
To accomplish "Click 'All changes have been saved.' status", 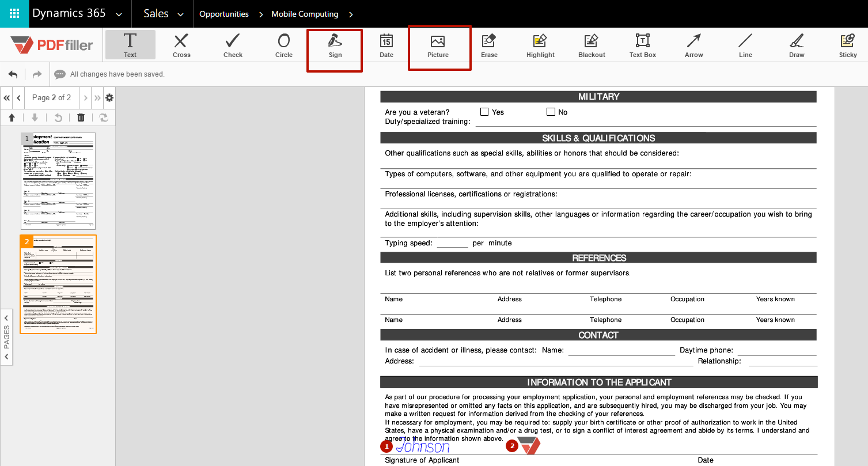I will [117, 74].
